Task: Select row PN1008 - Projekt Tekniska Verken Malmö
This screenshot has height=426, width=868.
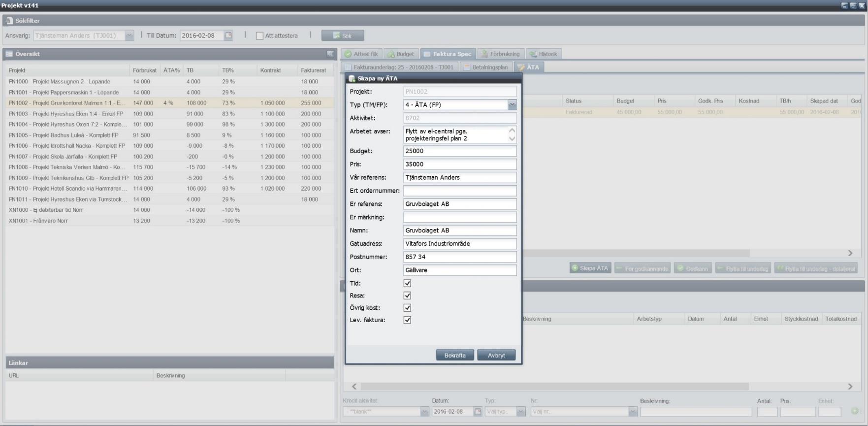Action: click(170, 167)
